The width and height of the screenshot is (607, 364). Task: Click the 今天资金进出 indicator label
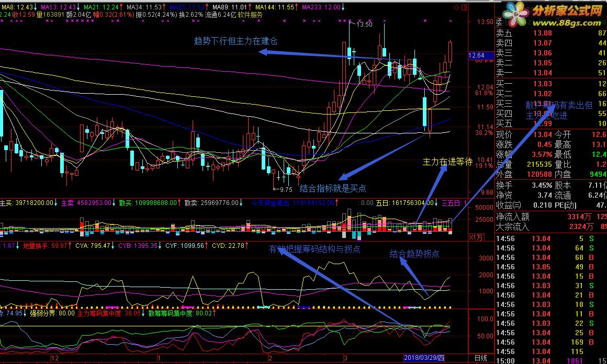(x=270, y=203)
